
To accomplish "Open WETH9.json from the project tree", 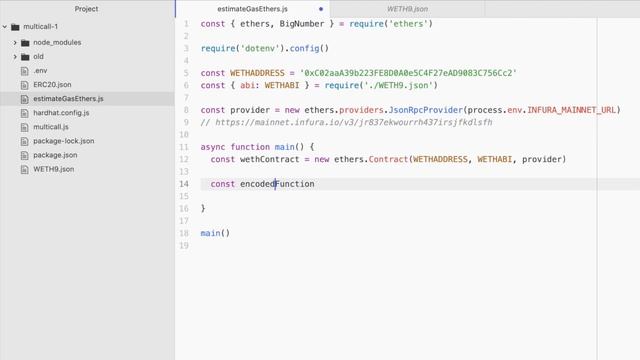I will pyautogui.click(x=54, y=169).
